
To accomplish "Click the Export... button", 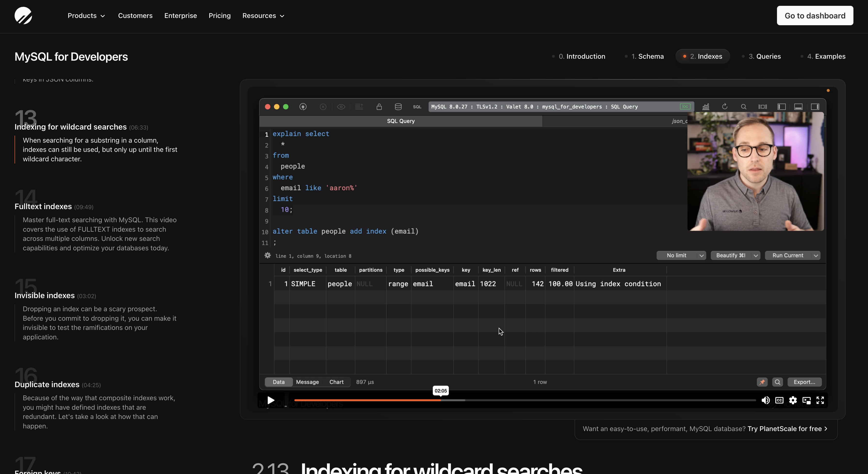I will 804,382.
